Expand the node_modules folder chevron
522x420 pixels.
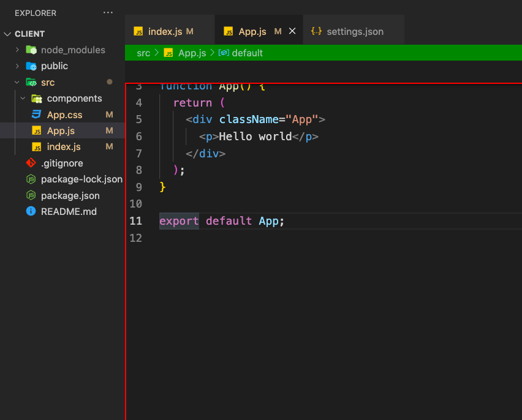point(17,50)
